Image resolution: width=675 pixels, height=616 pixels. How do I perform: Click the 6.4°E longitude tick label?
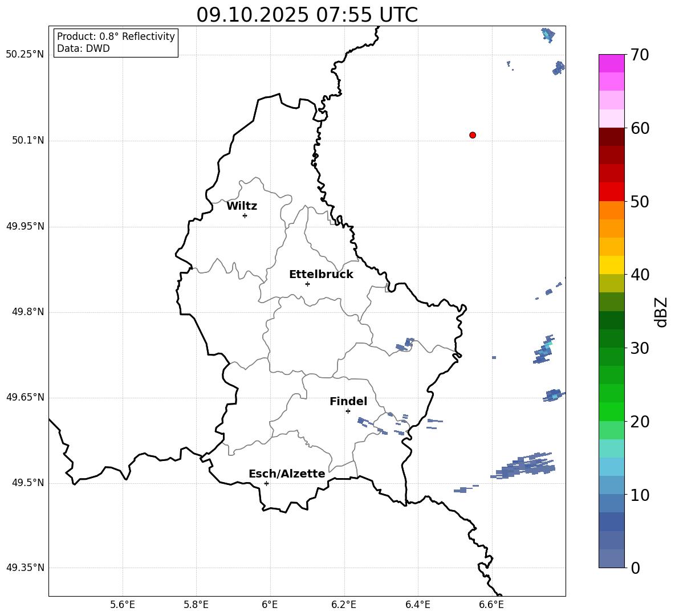coord(417,605)
